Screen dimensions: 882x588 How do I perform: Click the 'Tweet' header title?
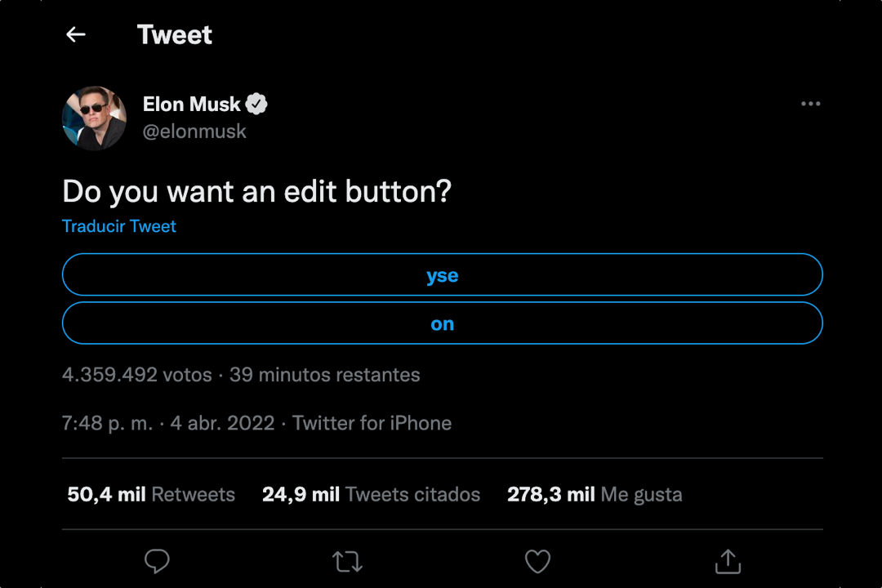pos(174,34)
